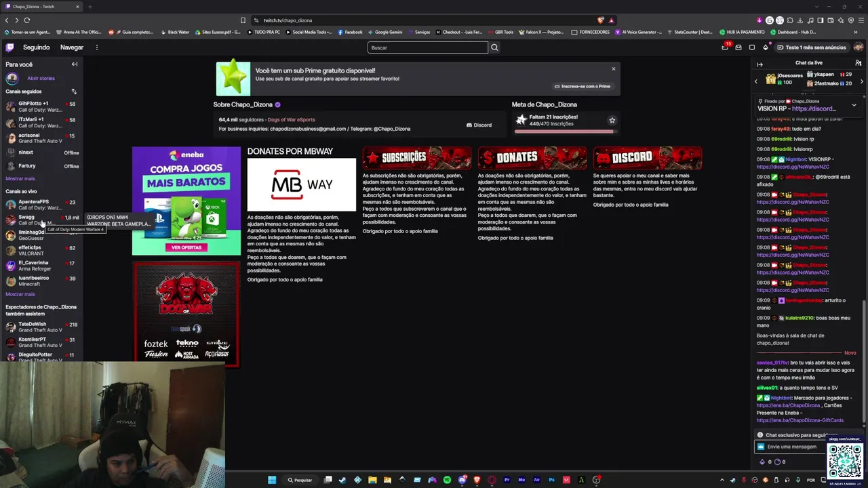
Task: Open Prime loot notifications icon with badge
Action: (x=726, y=47)
